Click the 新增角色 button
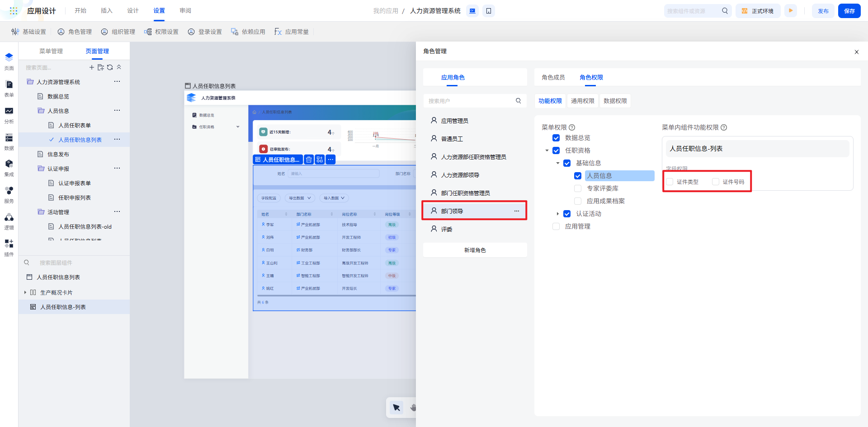868x427 pixels. pyautogui.click(x=475, y=250)
